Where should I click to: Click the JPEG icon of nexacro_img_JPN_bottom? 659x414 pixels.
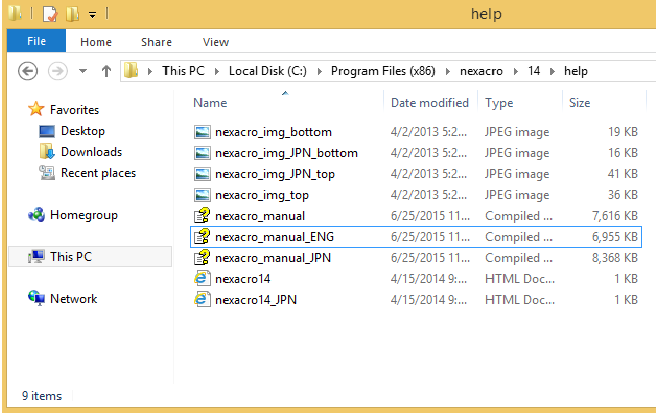[202, 153]
